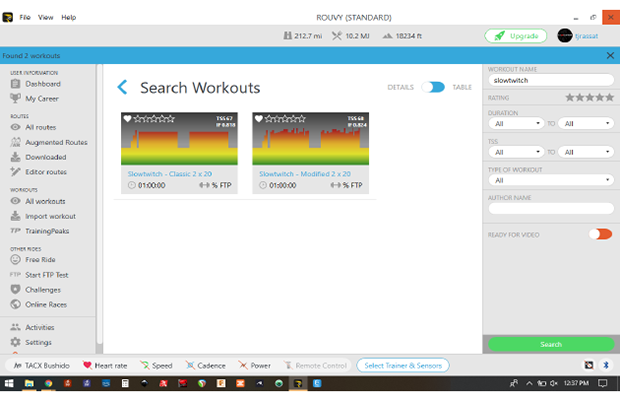Enable the Ready for Video switch
This screenshot has width=620, height=401.
pos(600,234)
